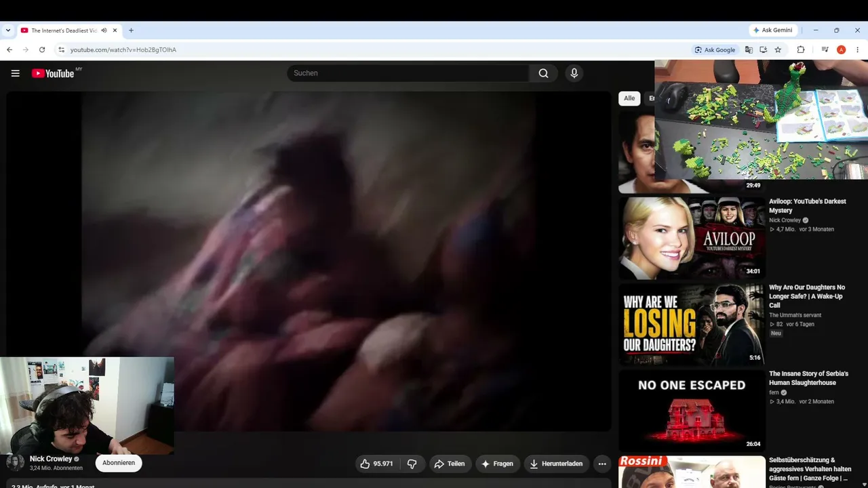Start voice search with the microphone
Viewport: 868px width, 488px height.
coord(574,73)
